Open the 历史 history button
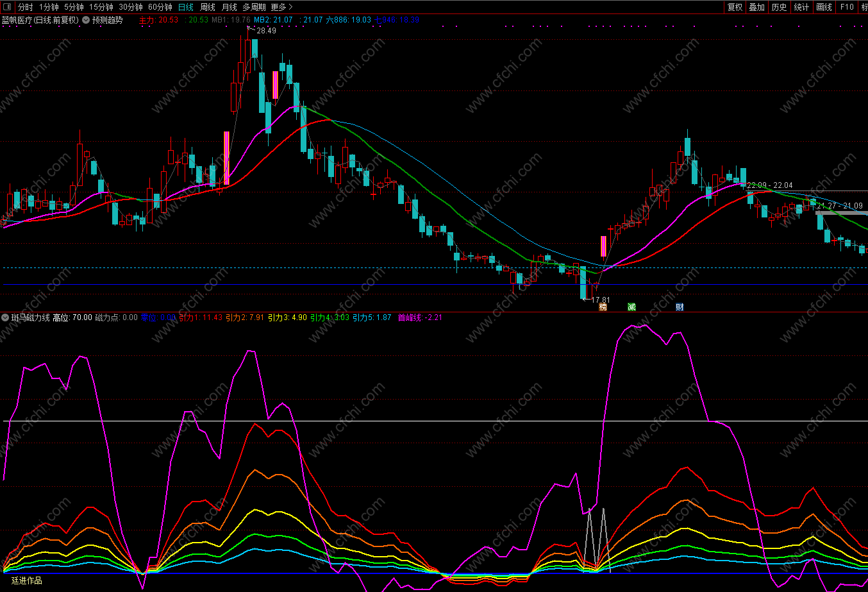868x592 pixels. pos(779,7)
